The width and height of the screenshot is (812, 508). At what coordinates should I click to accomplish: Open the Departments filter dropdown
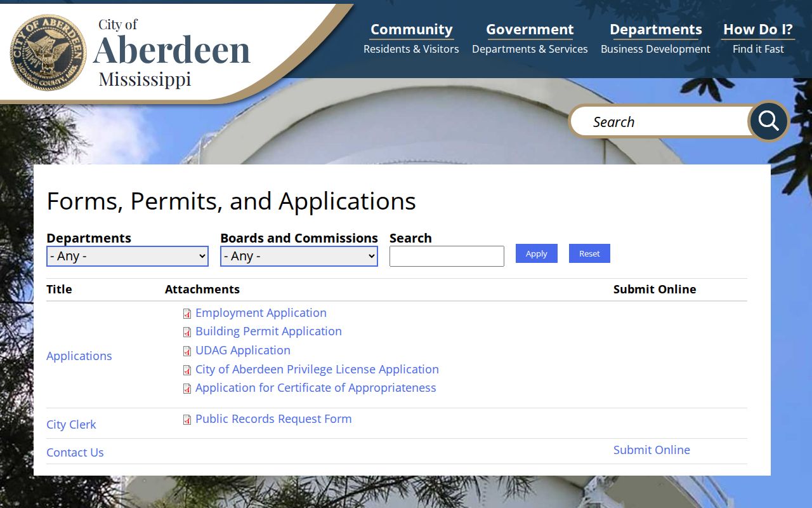coord(128,256)
